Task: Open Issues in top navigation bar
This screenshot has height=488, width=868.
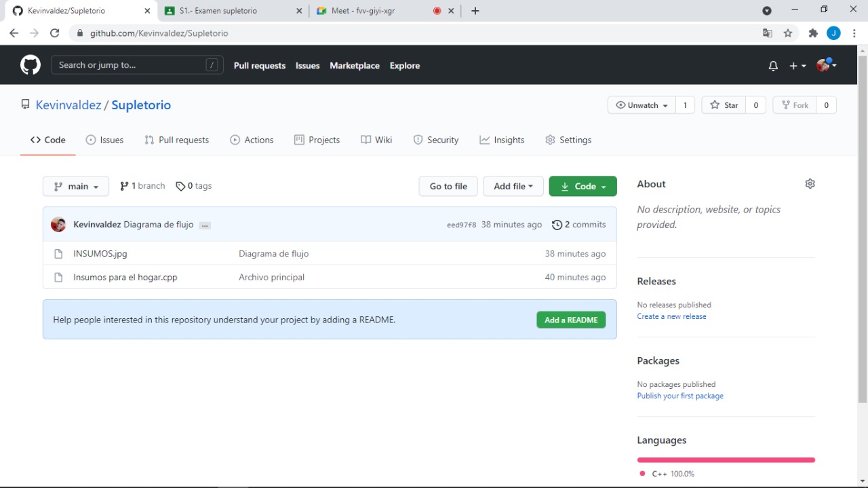Action: pyautogui.click(x=307, y=66)
